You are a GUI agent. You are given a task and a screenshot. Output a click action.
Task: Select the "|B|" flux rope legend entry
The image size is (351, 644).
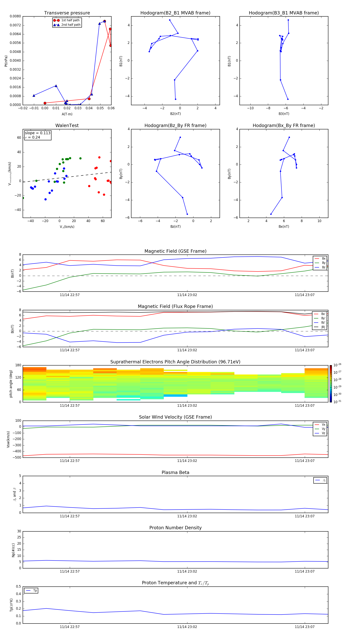click(320, 327)
